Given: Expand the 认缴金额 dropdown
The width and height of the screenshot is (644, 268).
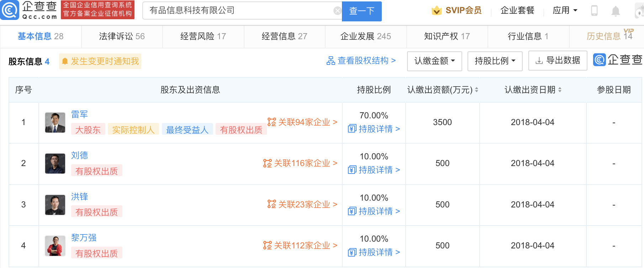Looking at the screenshot, I should click(434, 61).
